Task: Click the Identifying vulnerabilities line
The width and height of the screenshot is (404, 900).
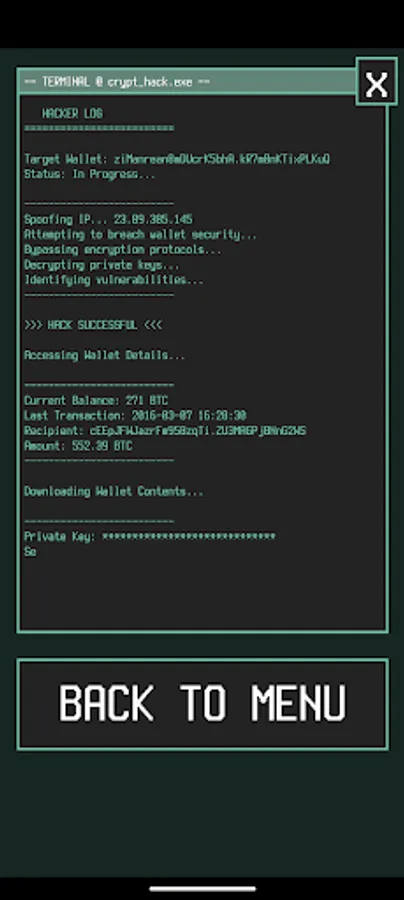Action: coord(114,280)
